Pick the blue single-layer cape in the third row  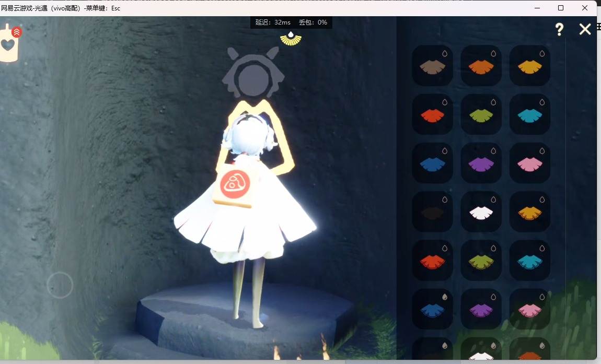point(432,163)
